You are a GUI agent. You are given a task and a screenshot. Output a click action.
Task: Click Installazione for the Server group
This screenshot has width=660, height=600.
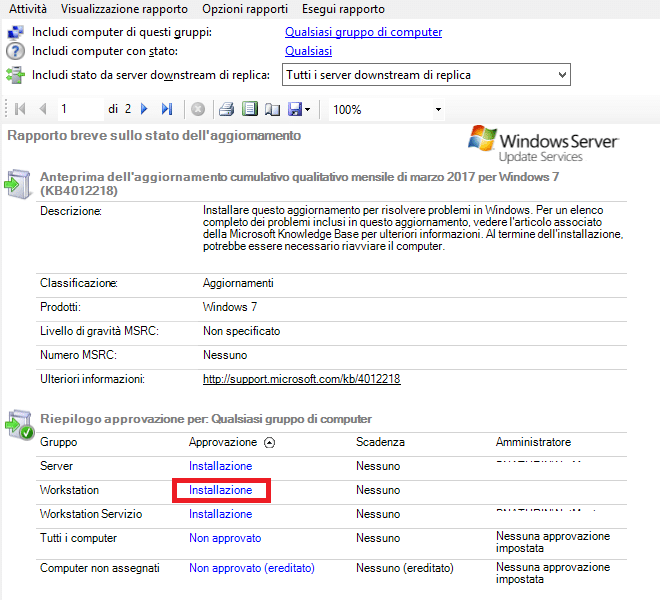[221, 466]
